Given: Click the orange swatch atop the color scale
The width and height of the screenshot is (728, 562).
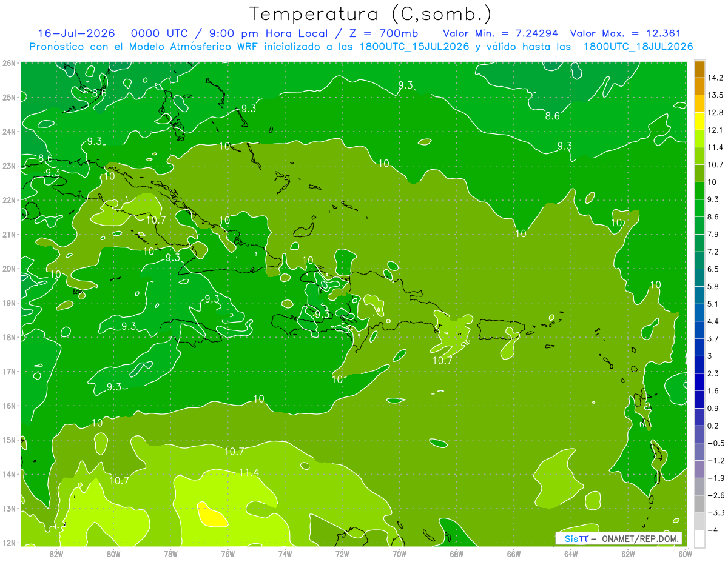Looking at the screenshot, I should (699, 69).
